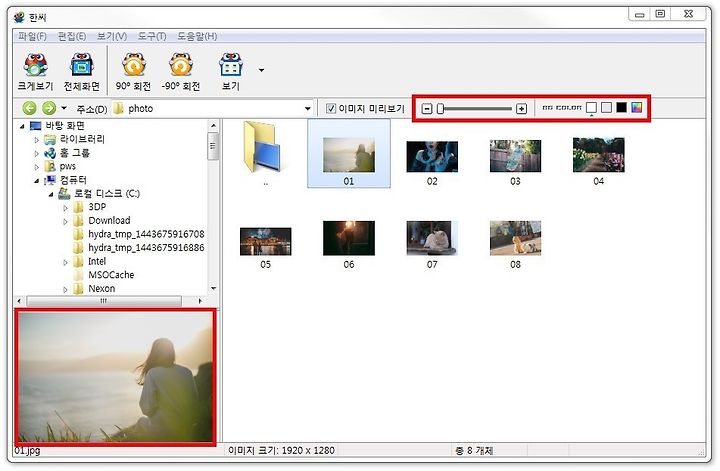
Task: Select 바탕 화면 in the folder tree
Action: coord(65,125)
